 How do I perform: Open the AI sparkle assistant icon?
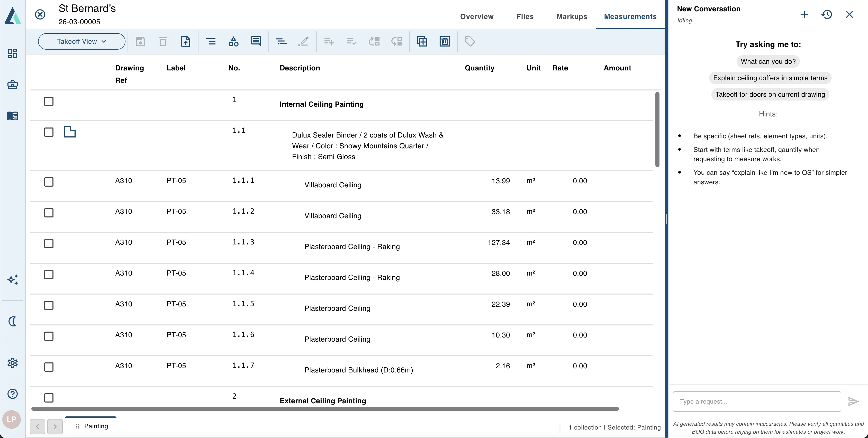[x=12, y=280]
